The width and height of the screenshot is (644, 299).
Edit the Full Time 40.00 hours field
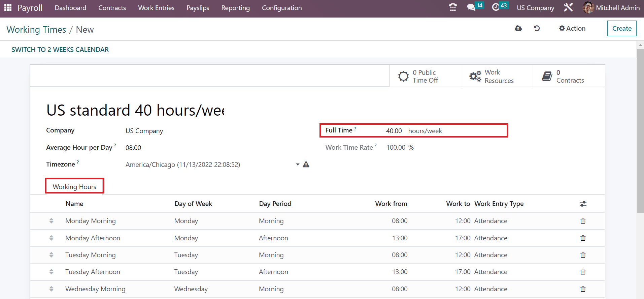394,131
